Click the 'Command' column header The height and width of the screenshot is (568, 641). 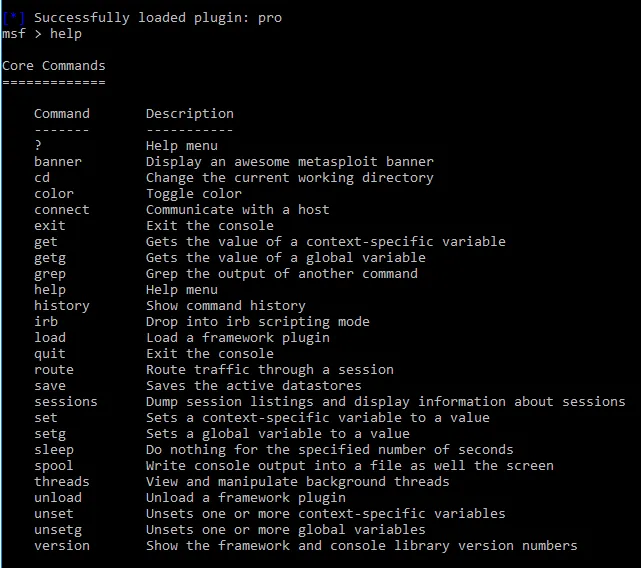62,113
